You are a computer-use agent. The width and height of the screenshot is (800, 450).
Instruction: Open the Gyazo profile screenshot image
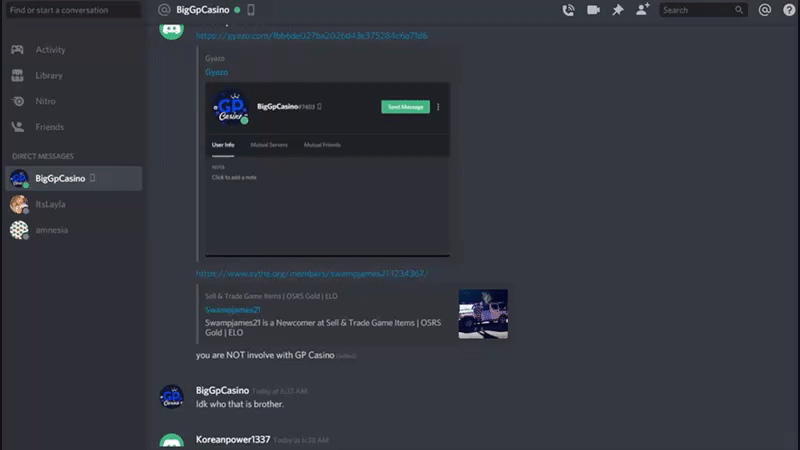(328, 169)
